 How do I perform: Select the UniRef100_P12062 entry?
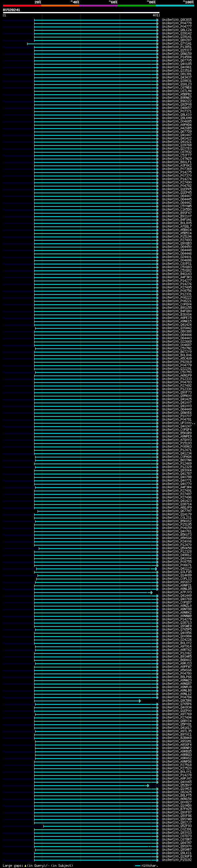point(176,653)
